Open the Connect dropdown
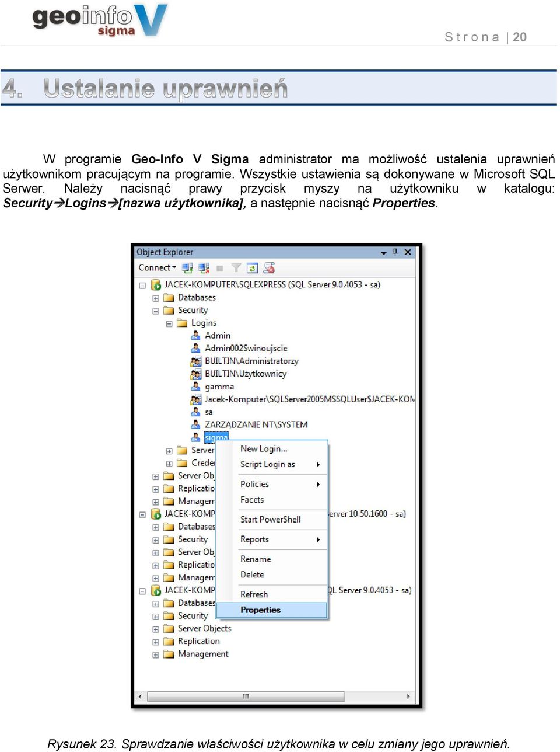The width and height of the screenshot is (560, 752). pyautogui.click(x=157, y=268)
